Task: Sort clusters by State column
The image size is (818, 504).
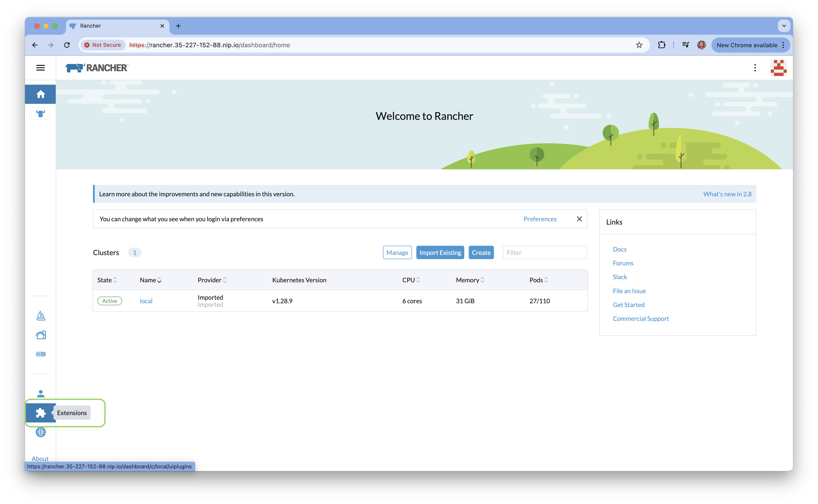Action: click(107, 280)
